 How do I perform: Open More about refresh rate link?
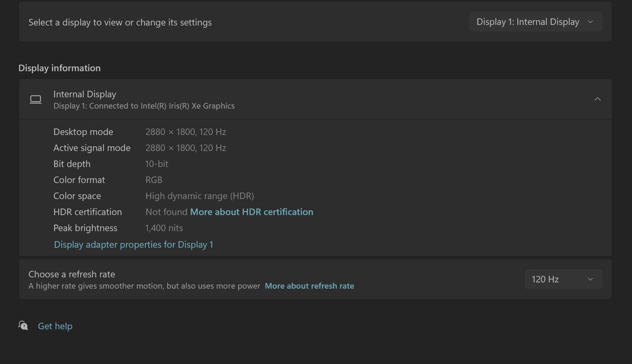coord(310,286)
